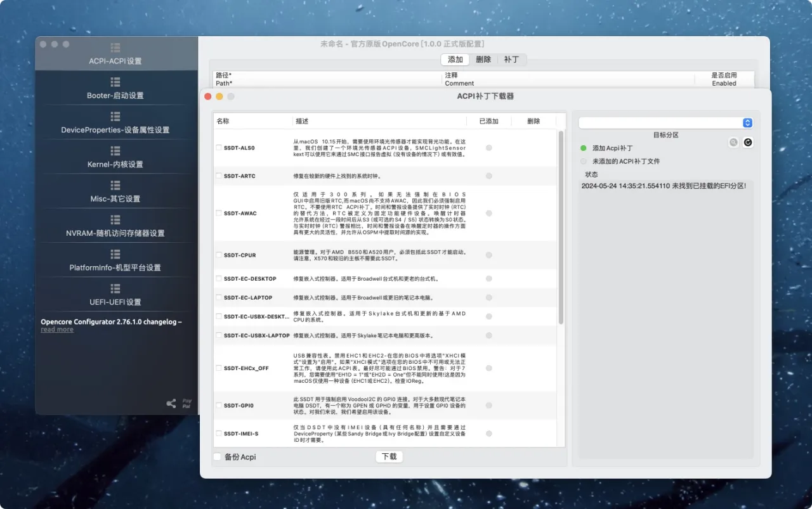
Task: Click the PayPal donate icon
Action: coord(187,403)
